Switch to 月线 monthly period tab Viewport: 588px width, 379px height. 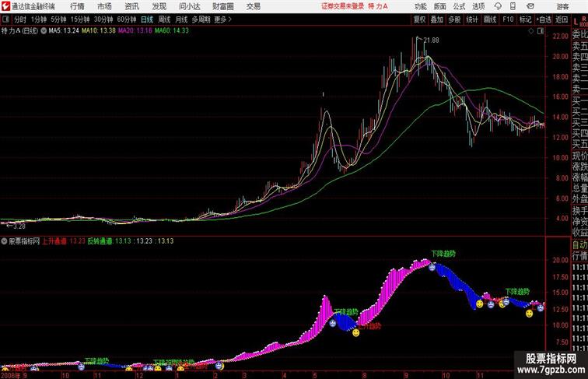tap(181, 19)
